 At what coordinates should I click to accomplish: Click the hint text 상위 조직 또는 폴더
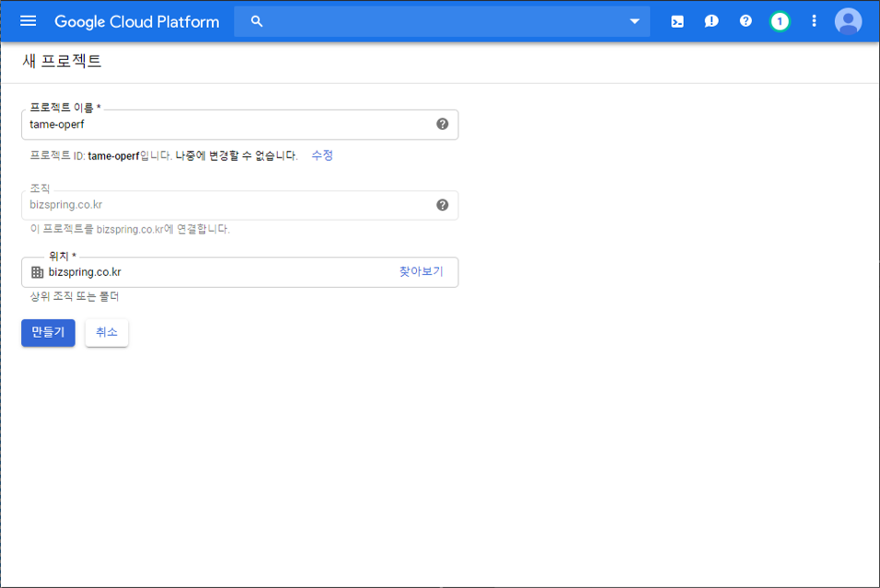pos(75,296)
